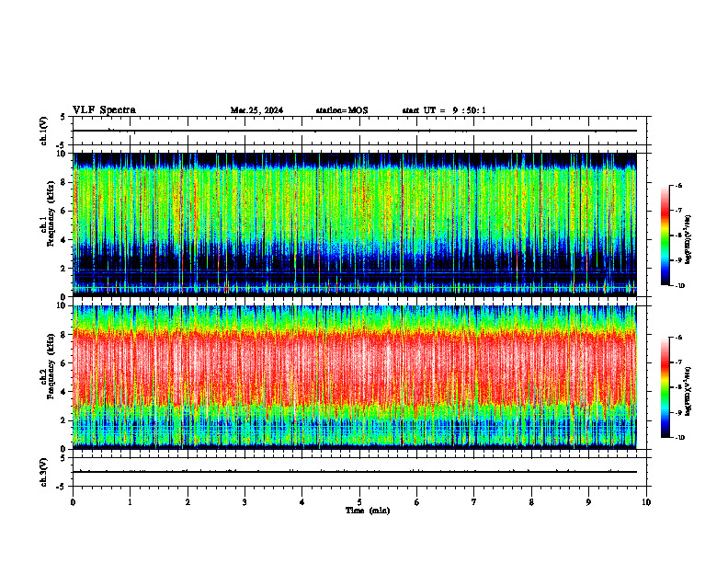Image resolution: width=728 pixels, height=563 pixels.
Task: Select the ch.2 "Frequency (kHz)" axis label
Action: tap(51, 366)
